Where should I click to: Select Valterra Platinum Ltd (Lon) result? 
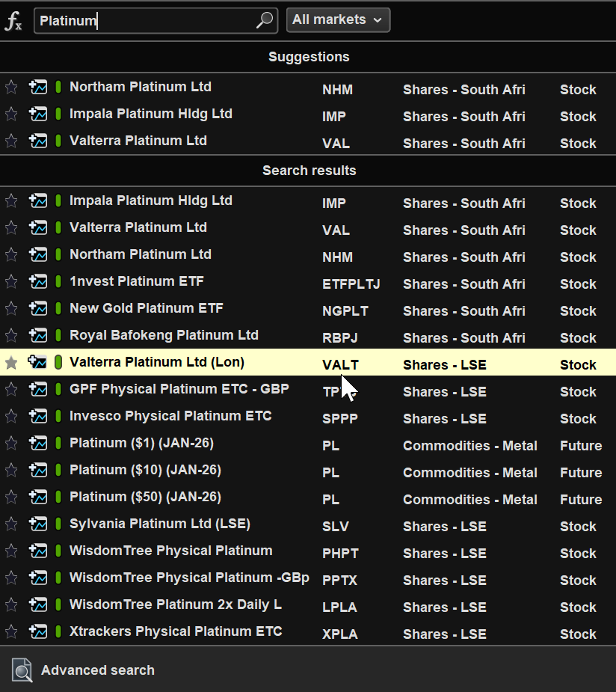pos(308,362)
